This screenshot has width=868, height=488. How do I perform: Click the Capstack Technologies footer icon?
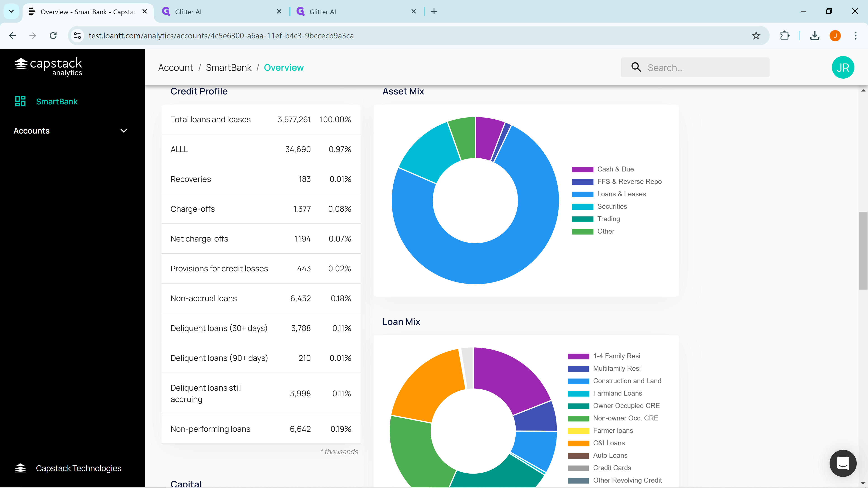point(20,468)
